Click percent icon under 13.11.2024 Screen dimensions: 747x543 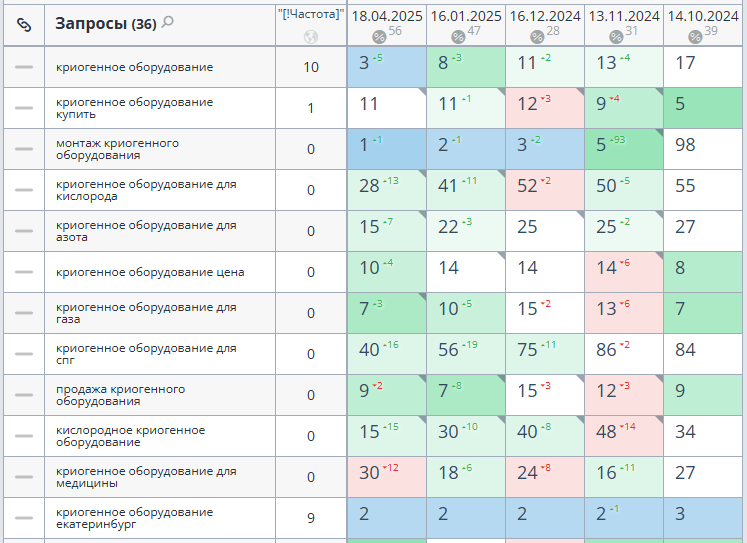click(616, 37)
